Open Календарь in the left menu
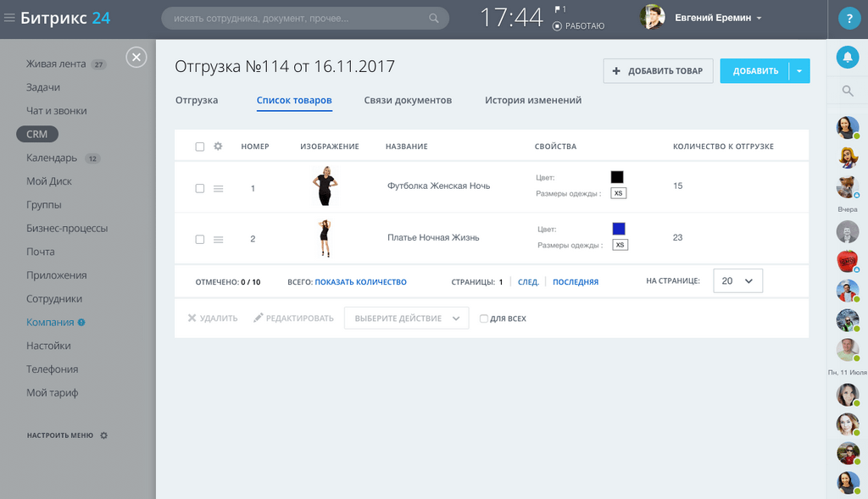This screenshot has width=868, height=499. pyautogui.click(x=52, y=158)
